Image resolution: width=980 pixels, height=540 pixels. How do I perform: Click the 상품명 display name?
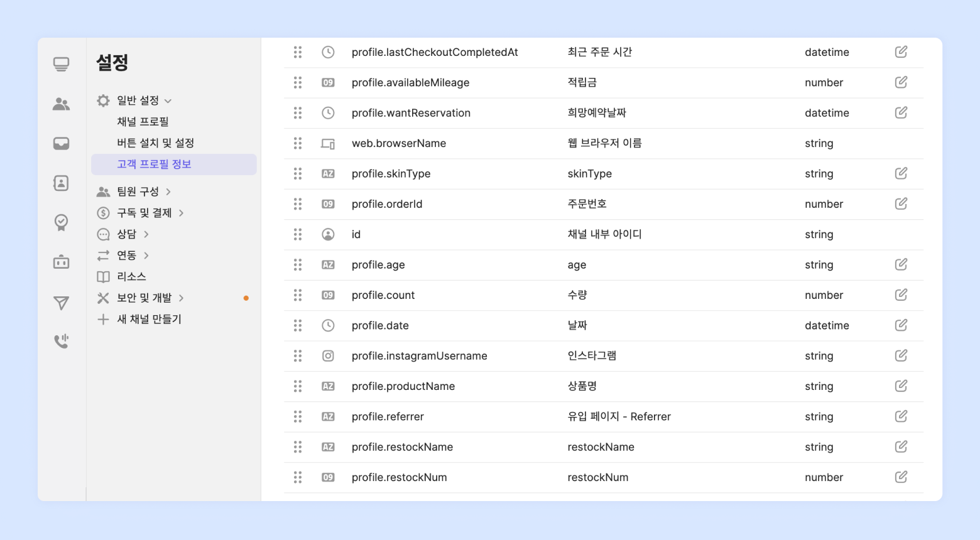click(582, 386)
